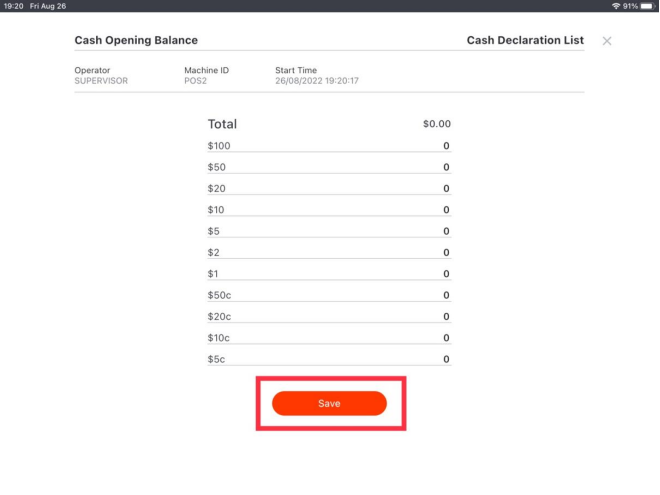660x495 pixels.
Task: Select the Cash Opening Balance title
Action: (136, 40)
